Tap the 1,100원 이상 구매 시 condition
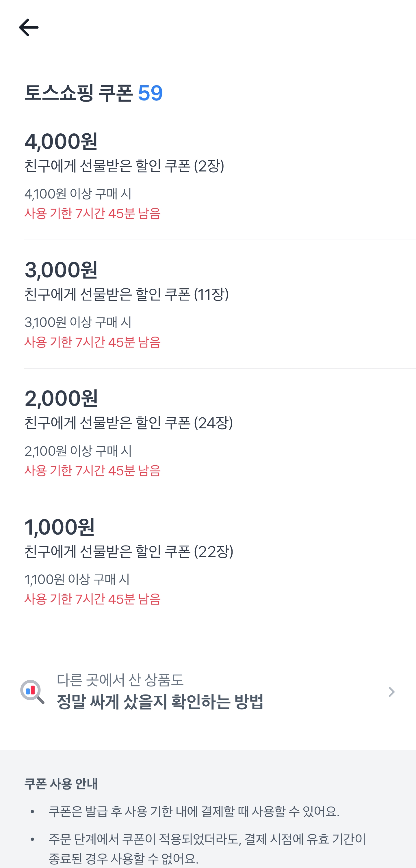Screen dimensions: 416x868 pyautogui.click(x=77, y=580)
